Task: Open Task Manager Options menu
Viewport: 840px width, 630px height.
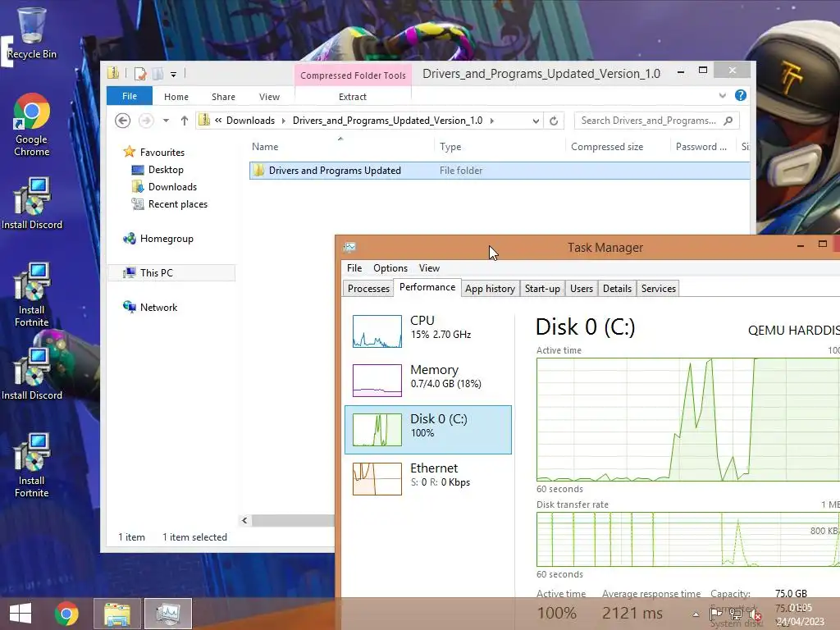Action: pyautogui.click(x=390, y=268)
